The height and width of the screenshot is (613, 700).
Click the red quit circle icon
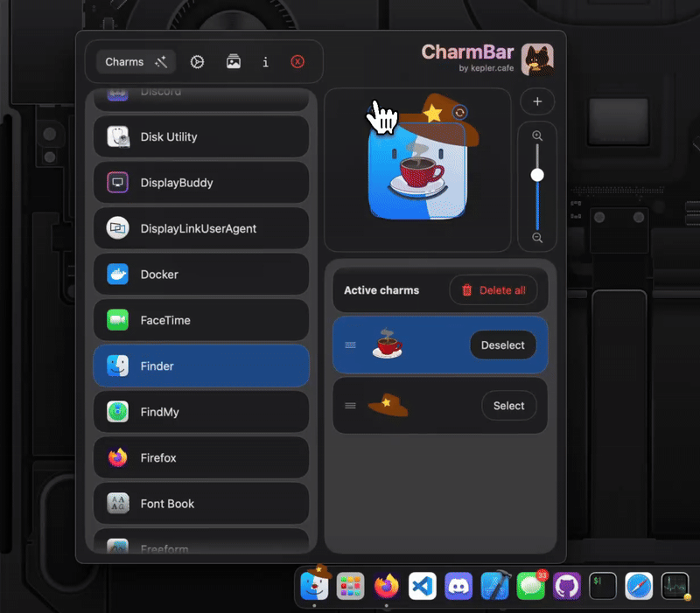pyautogui.click(x=297, y=61)
